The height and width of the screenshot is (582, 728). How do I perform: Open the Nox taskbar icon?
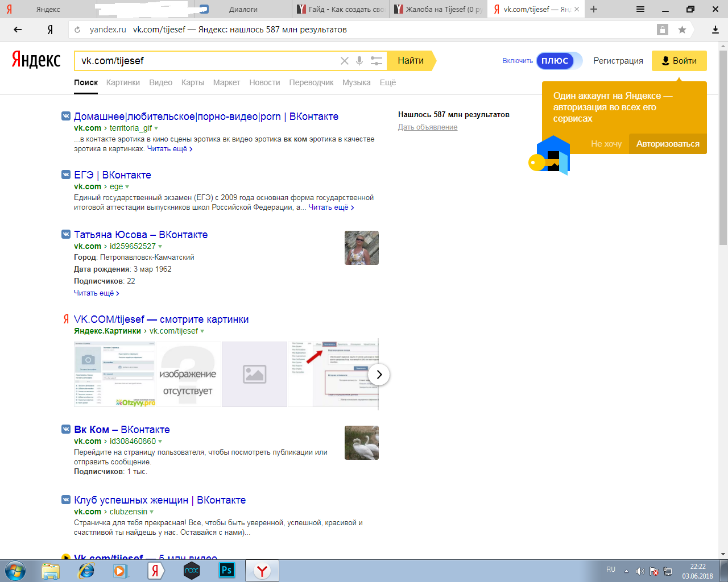pyautogui.click(x=192, y=571)
